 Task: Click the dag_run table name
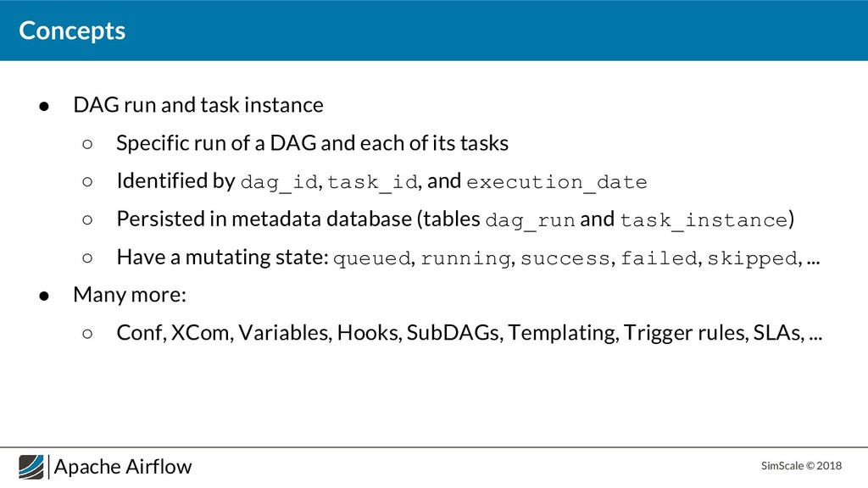tap(531, 220)
